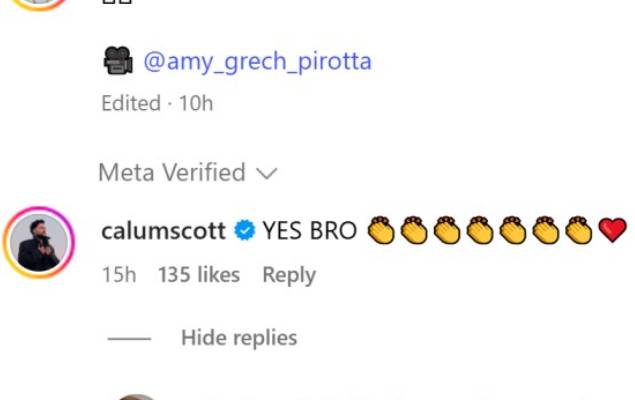
Task: Click the first clapping hands emoji
Action: point(380,231)
